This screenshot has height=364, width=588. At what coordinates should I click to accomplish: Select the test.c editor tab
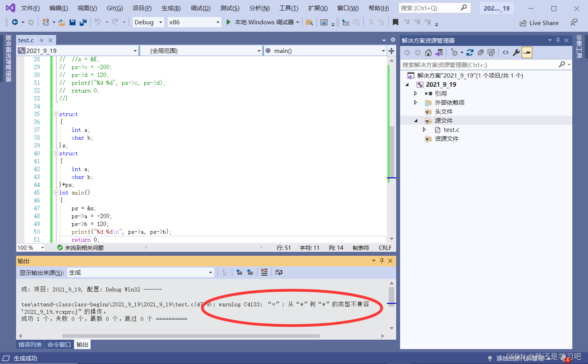[26, 40]
